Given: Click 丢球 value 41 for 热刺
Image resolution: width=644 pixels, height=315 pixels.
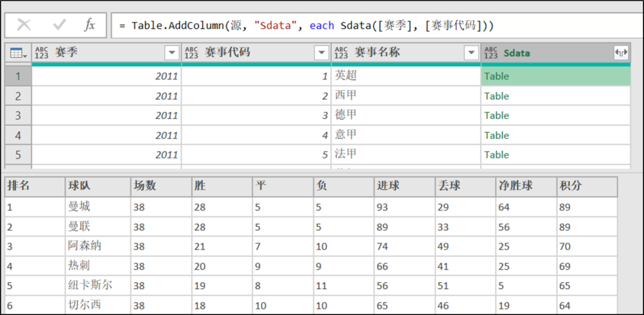Looking at the screenshot, I should pos(465,266).
